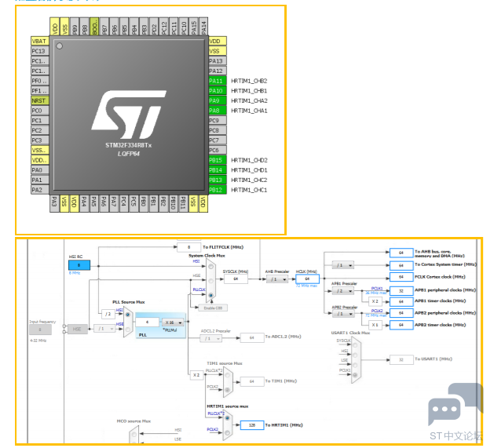Open the PLLMul X 16 dropdown

173,322
